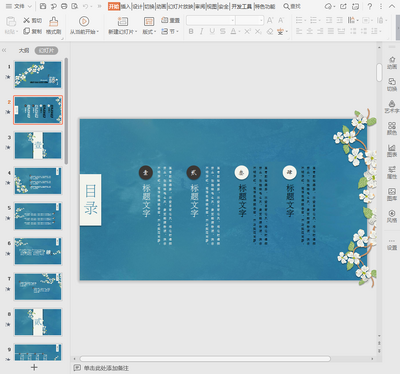
Task: Switch to 大纲 outline view
Action: tap(24, 50)
